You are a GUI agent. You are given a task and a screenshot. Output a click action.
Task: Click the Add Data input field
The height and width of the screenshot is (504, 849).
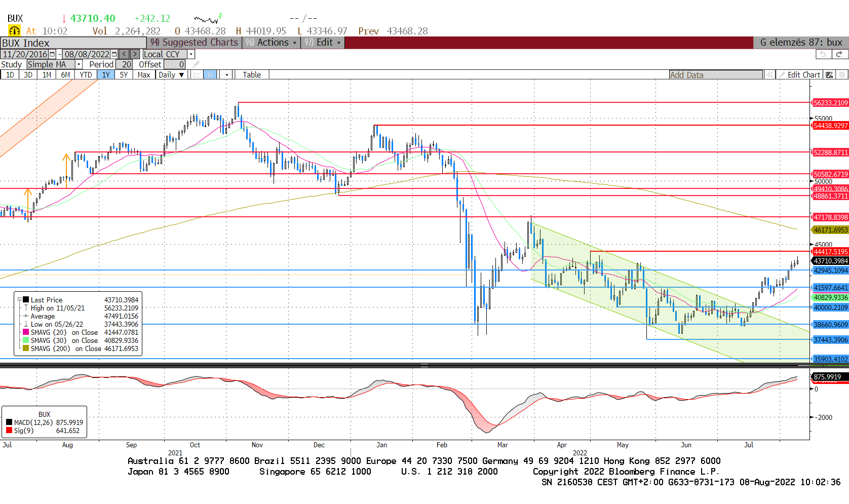pyautogui.click(x=716, y=75)
